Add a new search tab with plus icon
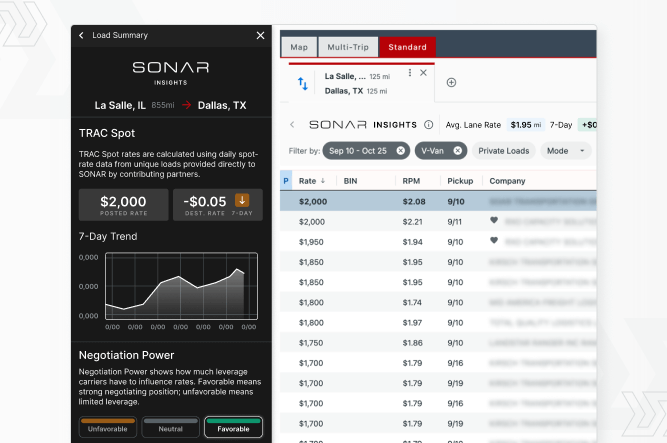 pyautogui.click(x=451, y=82)
